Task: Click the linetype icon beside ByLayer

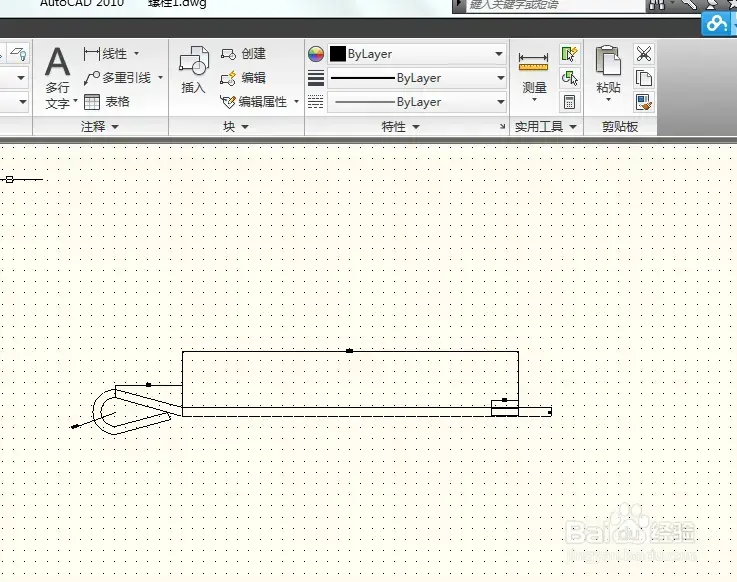Action: pyautogui.click(x=316, y=102)
